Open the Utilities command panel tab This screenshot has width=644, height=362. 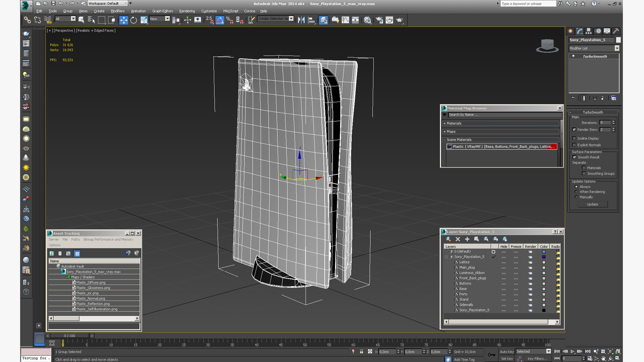[x=616, y=31]
